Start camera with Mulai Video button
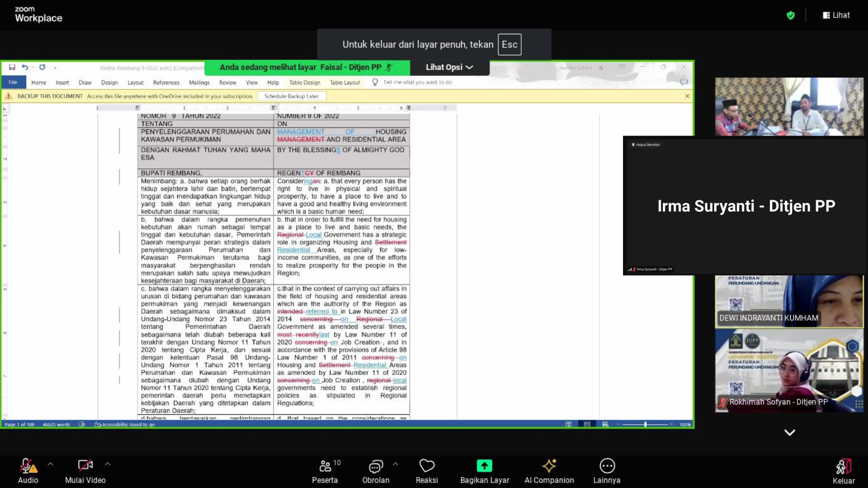The image size is (868, 488). (x=85, y=471)
